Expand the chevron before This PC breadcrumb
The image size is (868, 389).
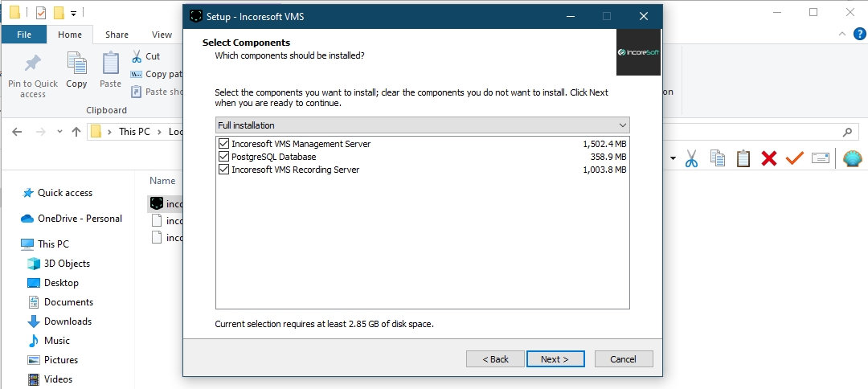[109, 132]
